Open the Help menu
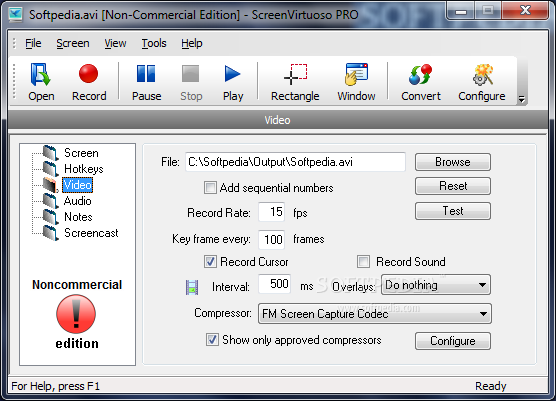This screenshot has height=401, width=556. click(x=192, y=43)
